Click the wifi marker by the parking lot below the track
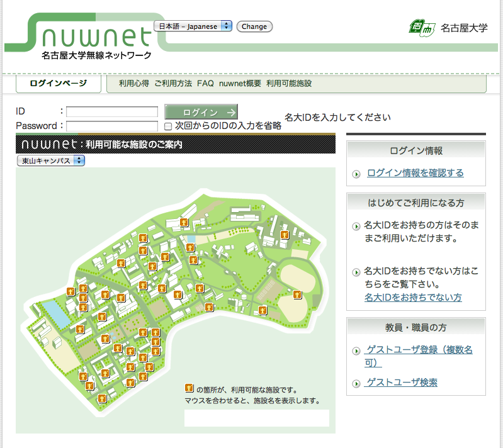503x448 pixels. pos(263,310)
